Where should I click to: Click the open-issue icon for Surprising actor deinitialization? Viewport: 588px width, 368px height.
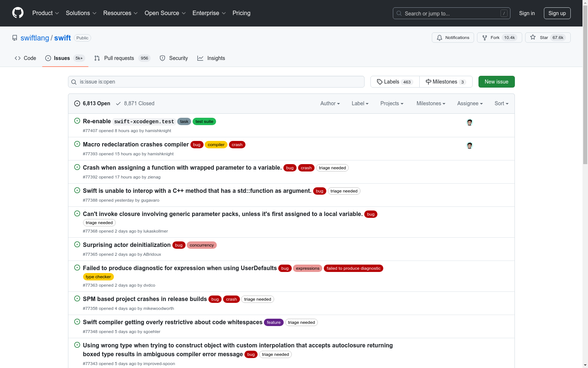point(77,244)
